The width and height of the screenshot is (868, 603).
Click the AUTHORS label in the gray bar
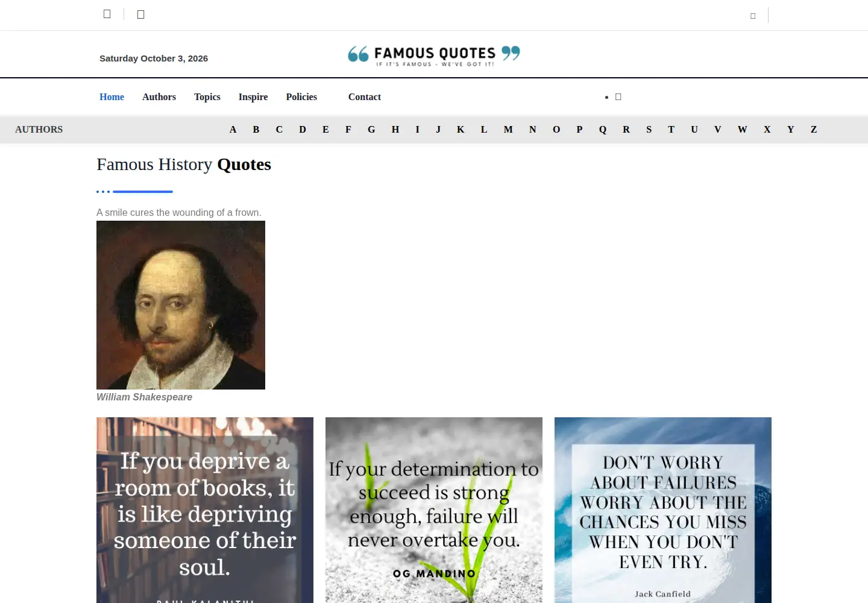point(39,130)
